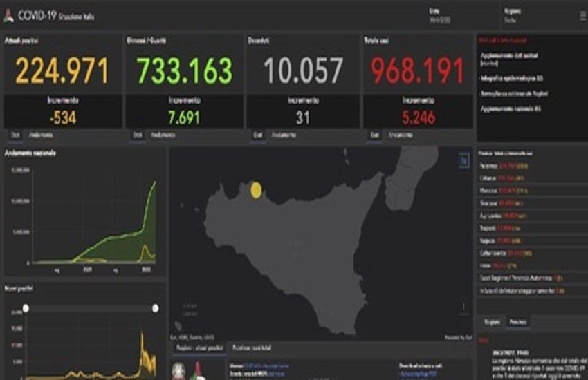
Task: Select Dati tab under Dimessi/Guariti
Action: pos(137,135)
